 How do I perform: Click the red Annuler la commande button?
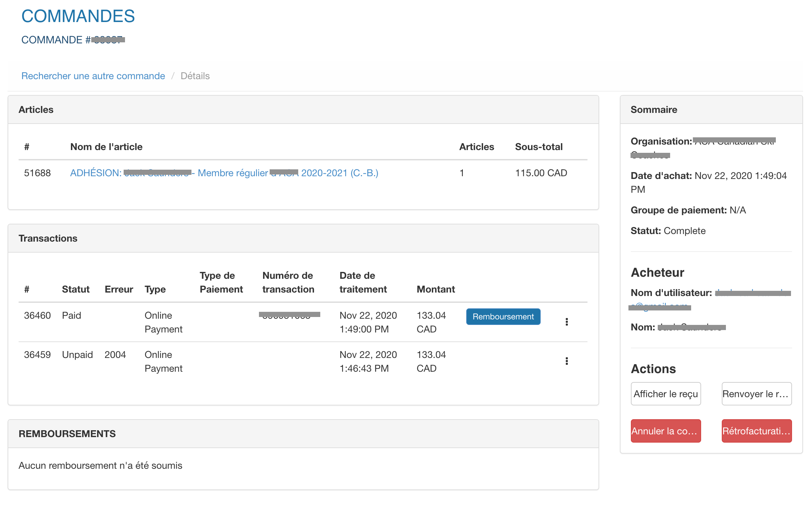[x=665, y=431]
